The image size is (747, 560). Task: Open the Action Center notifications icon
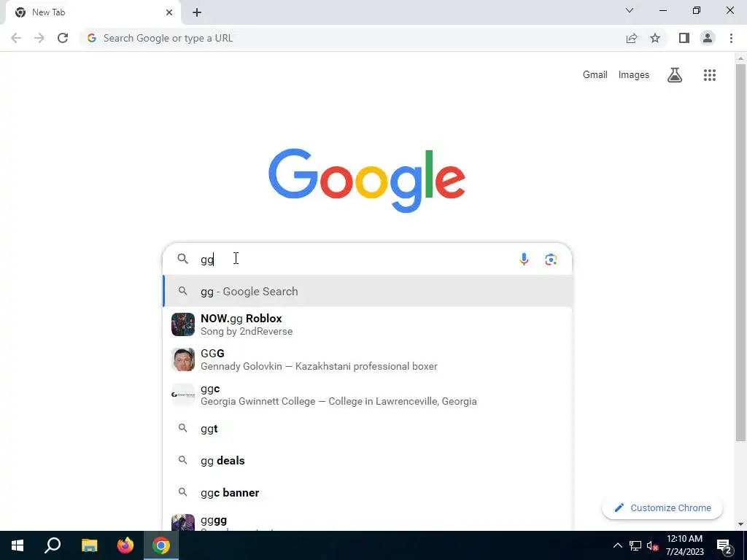click(x=724, y=546)
